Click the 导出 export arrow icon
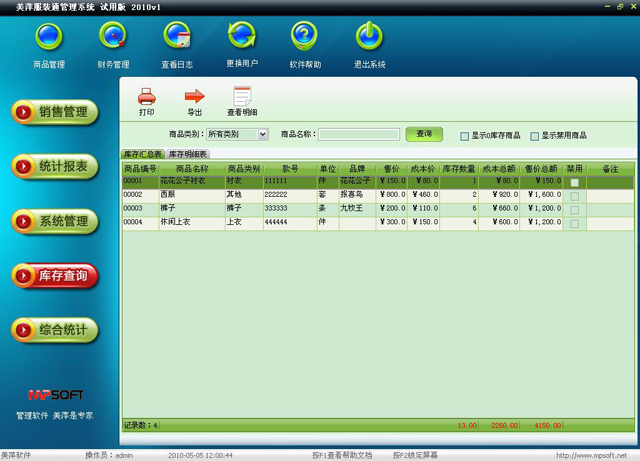640x461 pixels. [x=194, y=97]
